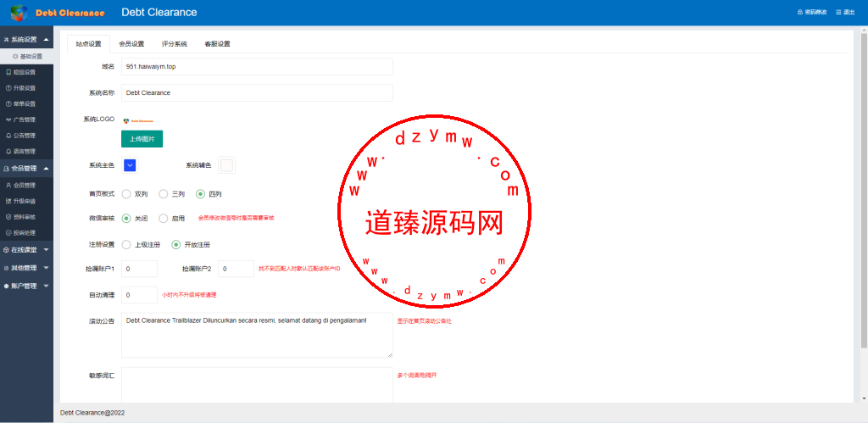
Task: Click the red hint '小时内不升级将被清理'
Action: [x=189, y=295]
